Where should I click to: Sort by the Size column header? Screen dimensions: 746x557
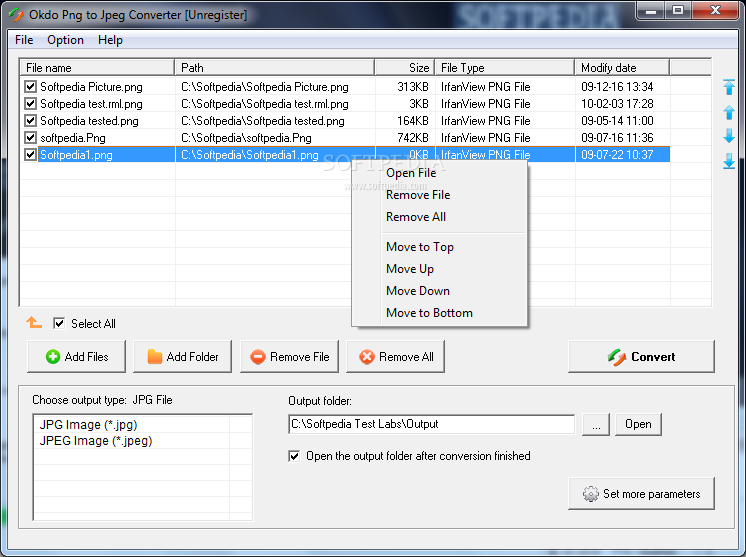(405, 68)
